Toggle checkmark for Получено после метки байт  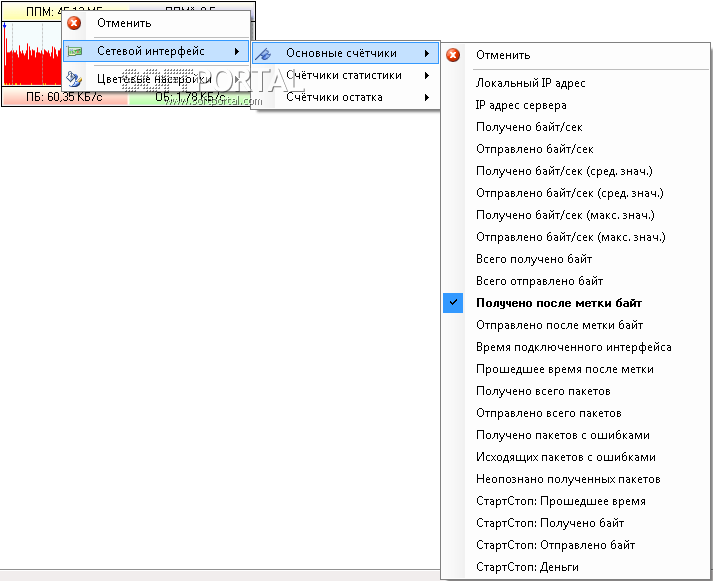[453, 303]
